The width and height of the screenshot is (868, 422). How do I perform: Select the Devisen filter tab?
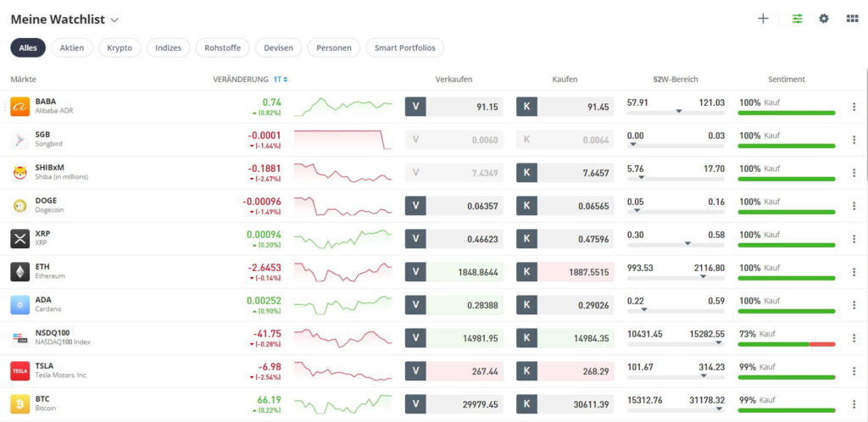pyautogui.click(x=278, y=48)
